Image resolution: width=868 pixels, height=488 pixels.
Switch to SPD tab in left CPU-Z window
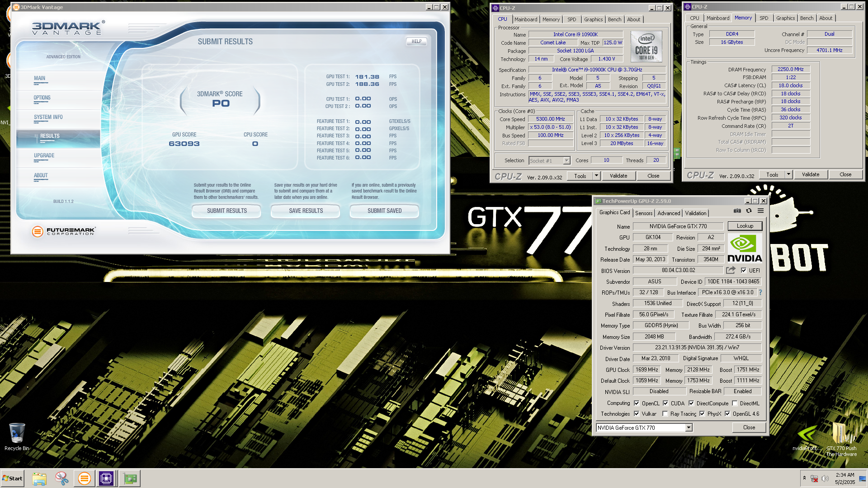pos(571,19)
